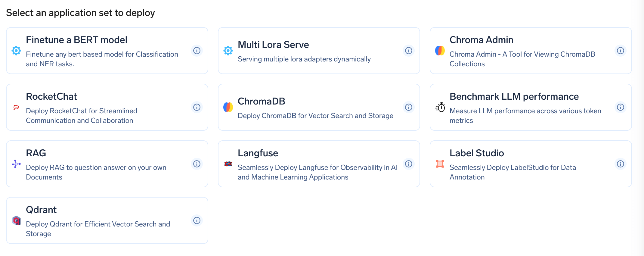
Task: Click the Langfuse logo icon
Action: (228, 164)
